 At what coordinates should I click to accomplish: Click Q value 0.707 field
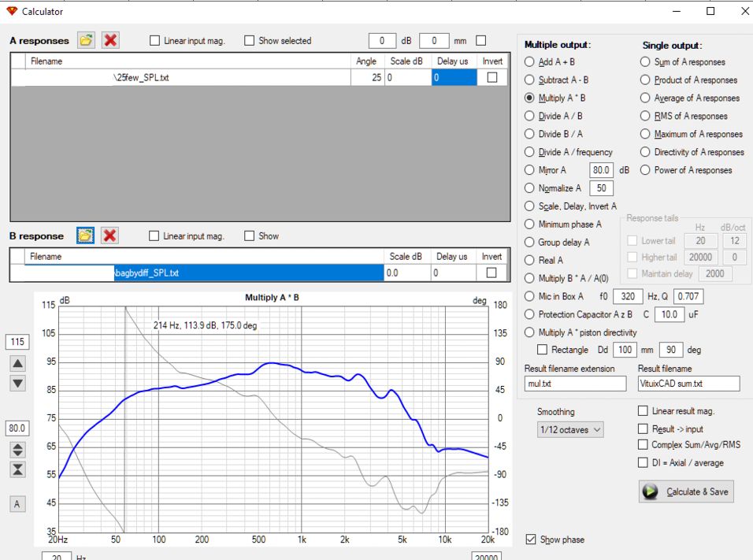688,296
